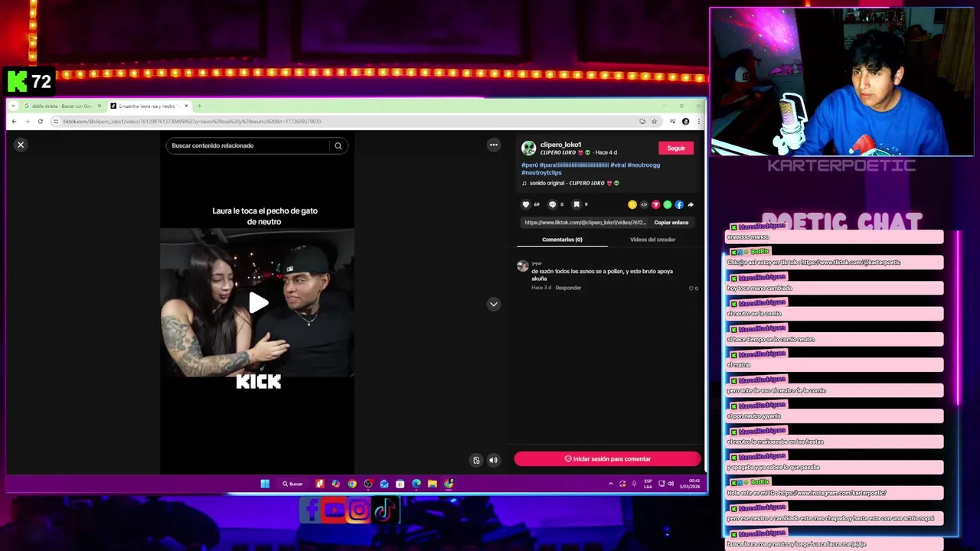Open comments via the speech bubble icon

pyautogui.click(x=552, y=204)
